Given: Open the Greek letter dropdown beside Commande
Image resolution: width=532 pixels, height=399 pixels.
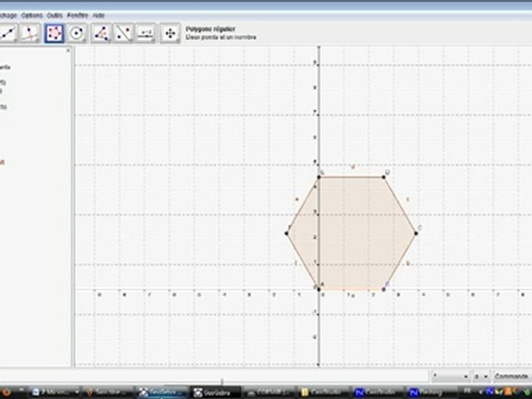Looking at the screenshot, I should [481, 376].
